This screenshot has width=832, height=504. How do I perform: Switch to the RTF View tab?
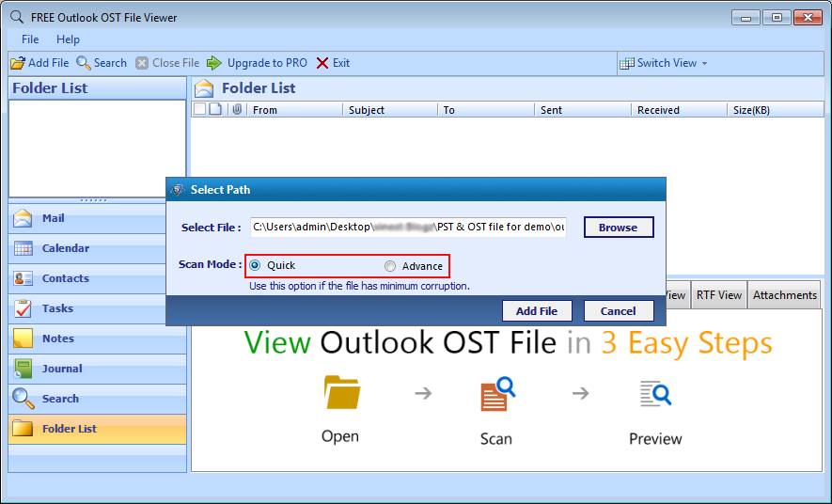pos(719,295)
